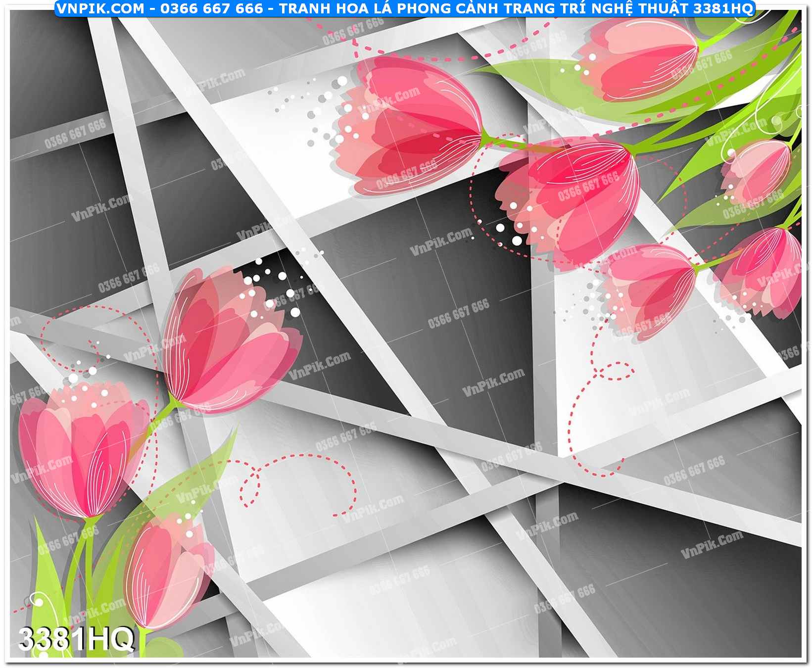Click the small tulip bud at upper right edge
Screen dimensions: 812x668
[x=757, y=171]
